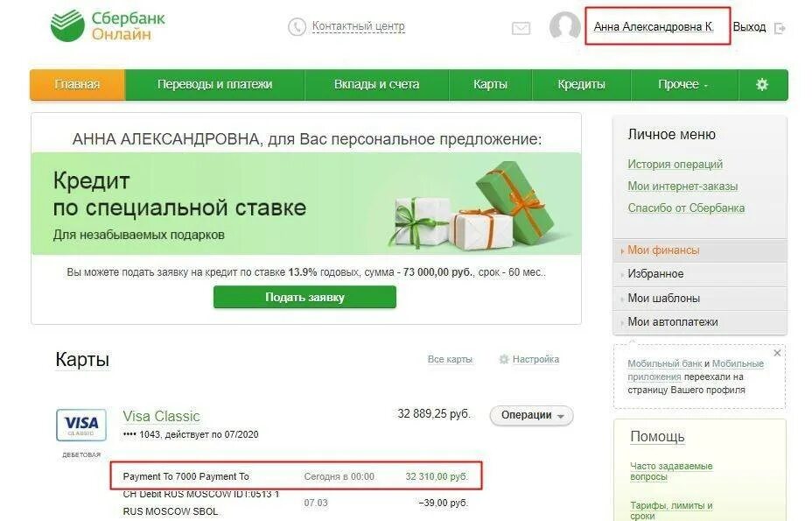The width and height of the screenshot is (812, 521).
Task: Click the user avatar icon
Action: (x=565, y=26)
